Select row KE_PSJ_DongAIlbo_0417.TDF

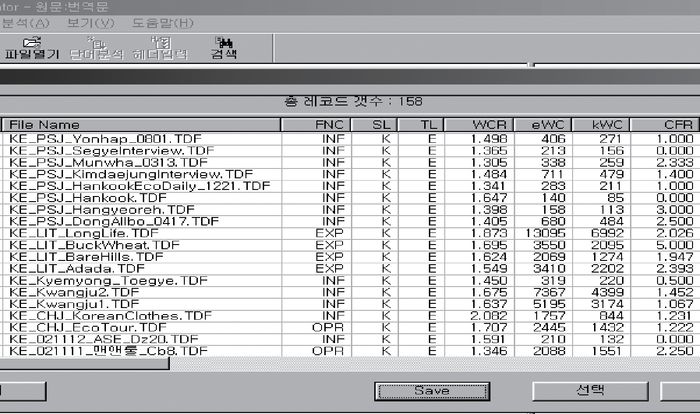click(350, 222)
